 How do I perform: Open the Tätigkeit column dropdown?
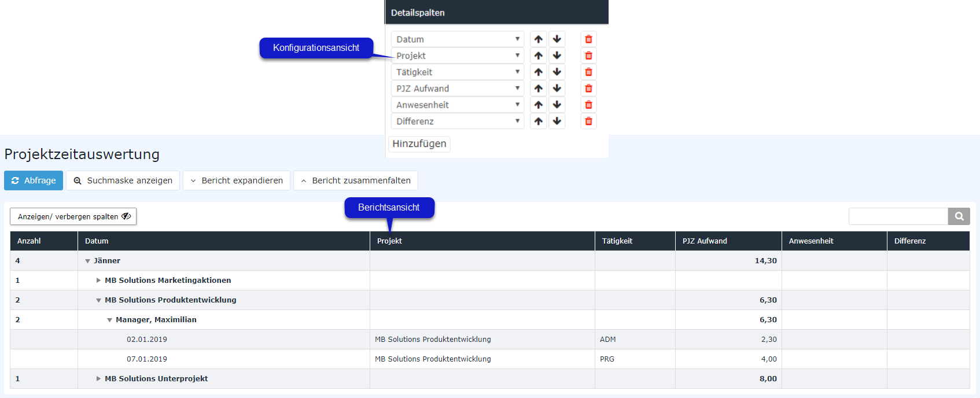pos(457,72)
